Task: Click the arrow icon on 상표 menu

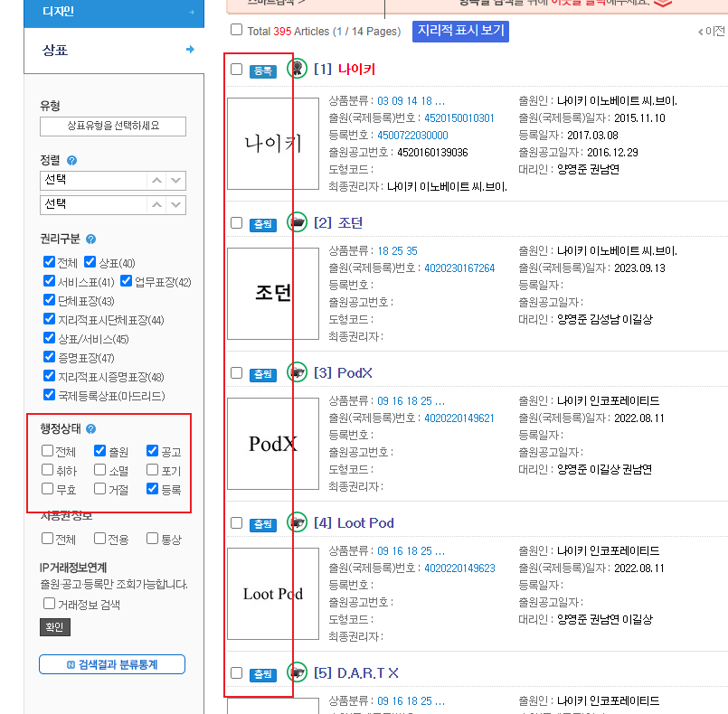Action: pos(190,49)
